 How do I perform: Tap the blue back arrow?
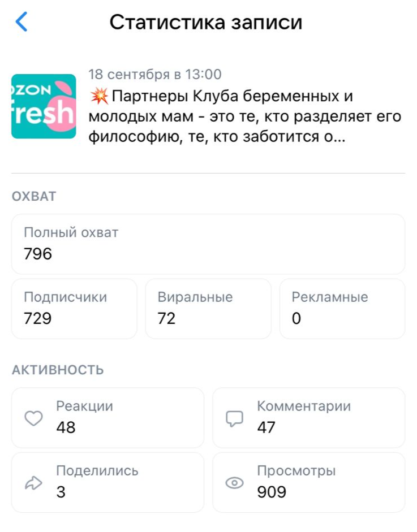(22, 22)
